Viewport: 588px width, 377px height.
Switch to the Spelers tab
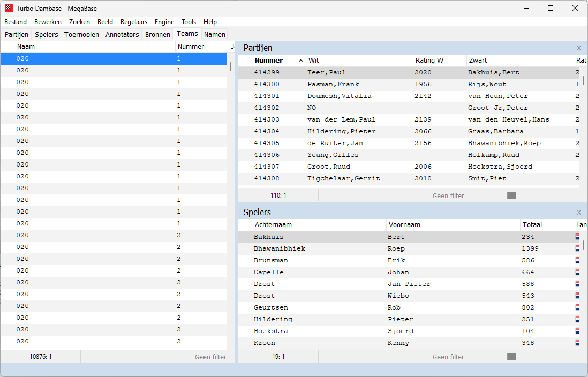46,34
